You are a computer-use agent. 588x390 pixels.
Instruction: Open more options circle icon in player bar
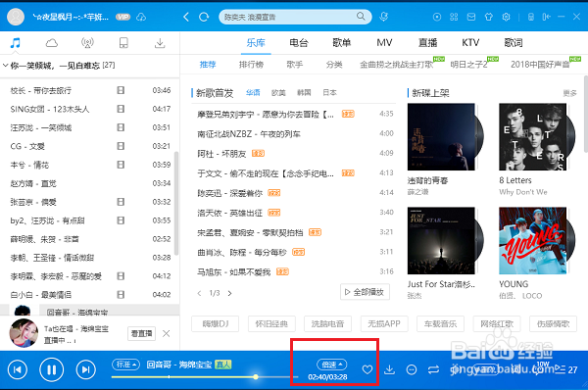click(412, 369)
